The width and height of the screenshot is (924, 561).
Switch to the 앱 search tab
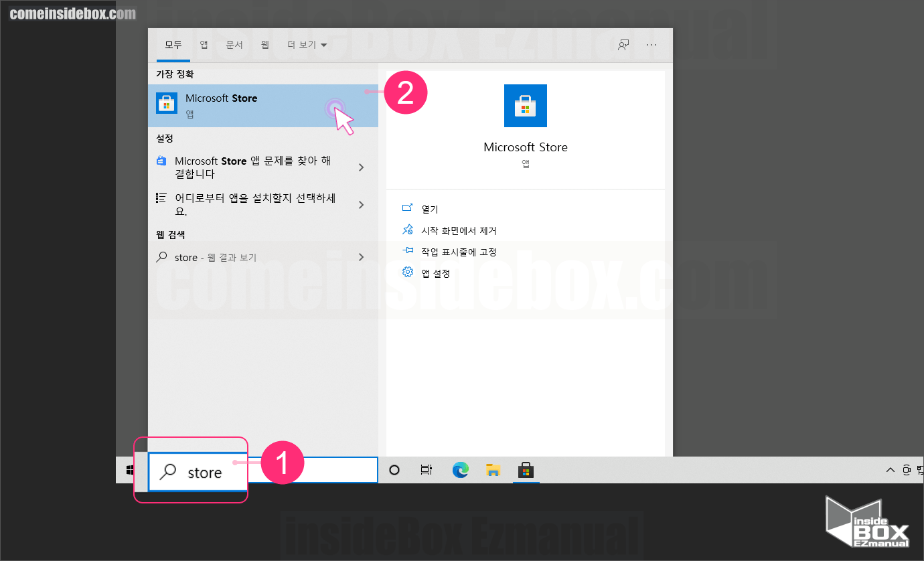204,45
